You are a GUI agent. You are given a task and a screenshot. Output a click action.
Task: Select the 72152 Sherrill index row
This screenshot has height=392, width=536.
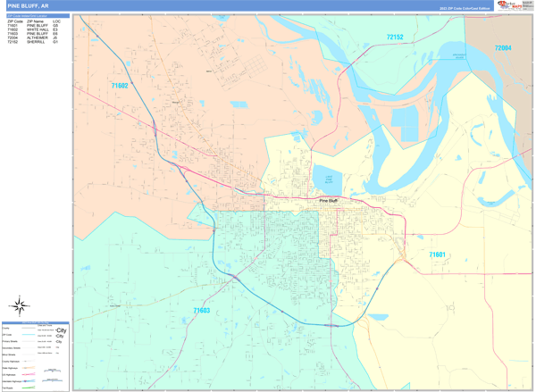[x=33, y=42]
